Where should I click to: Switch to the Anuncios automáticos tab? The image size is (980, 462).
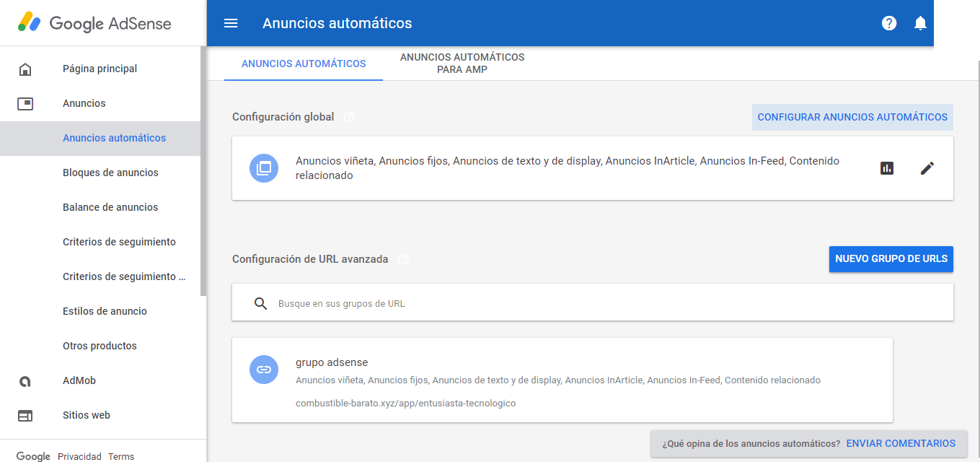pos(304,64)
